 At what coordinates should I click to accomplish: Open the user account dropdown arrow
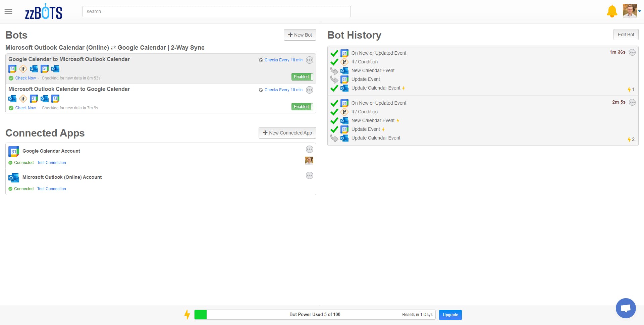640,11
